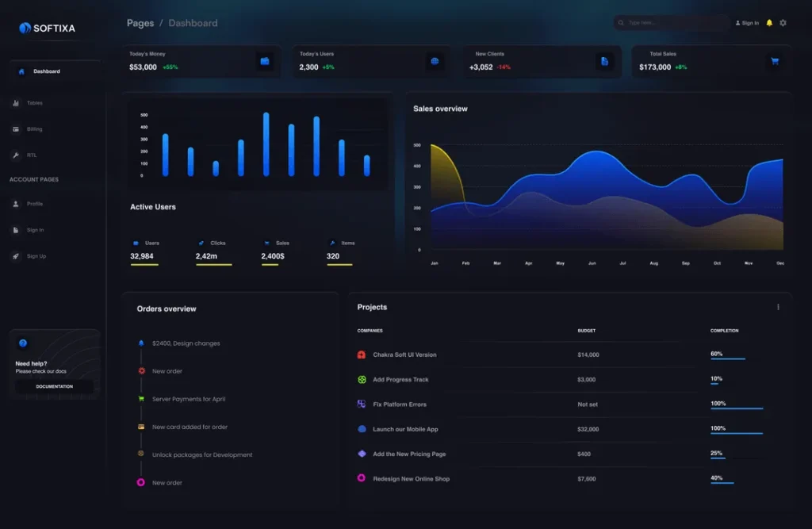
Task: Click the document icon on New Clients
Action: click(x=604, y=61)
